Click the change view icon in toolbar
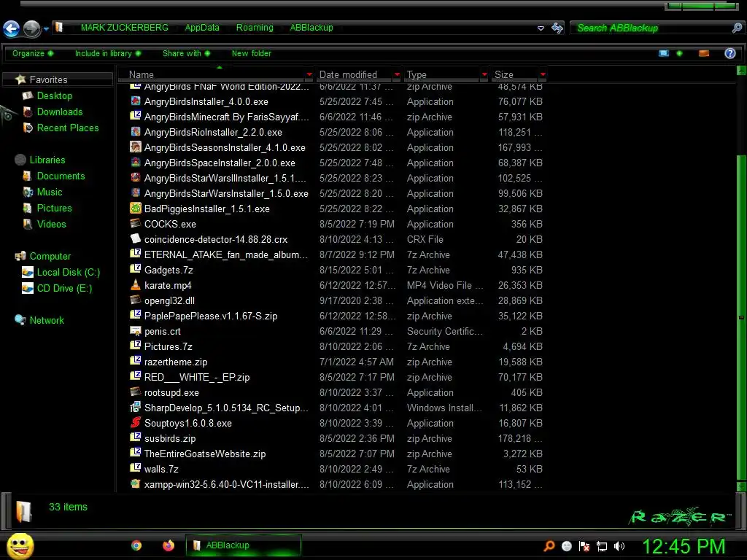 (664, 53)
